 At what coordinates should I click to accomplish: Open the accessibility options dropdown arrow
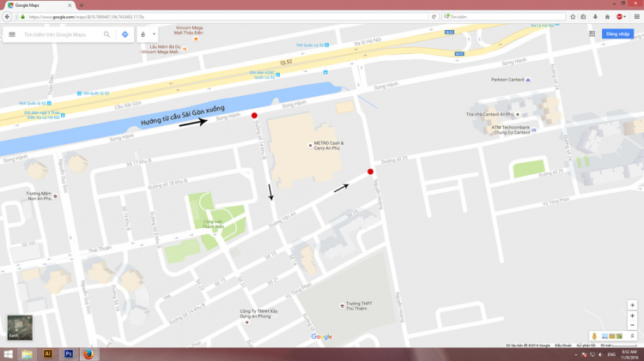coord(154,34)
